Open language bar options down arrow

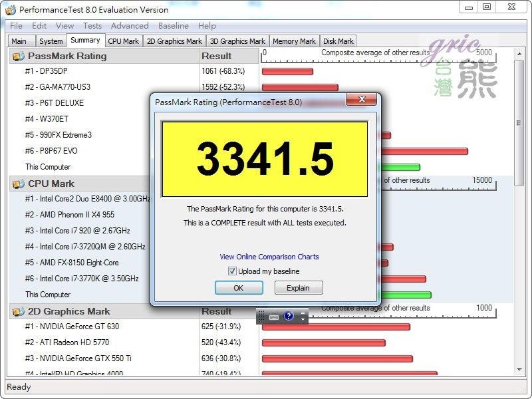click(x=303, y=320)
